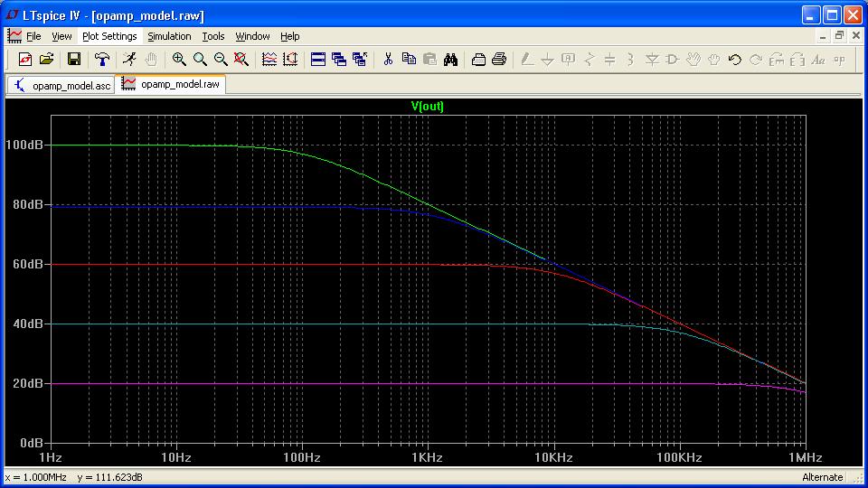The image size is (868, 488).
Task: Click the Pick Visible Traces waveform icon
Action: coord(269,60)
